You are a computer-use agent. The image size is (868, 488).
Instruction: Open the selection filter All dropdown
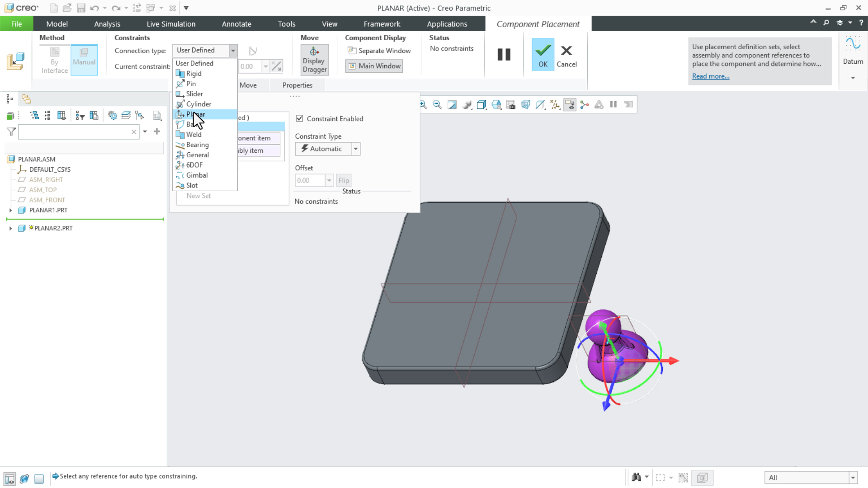point(853,478)
